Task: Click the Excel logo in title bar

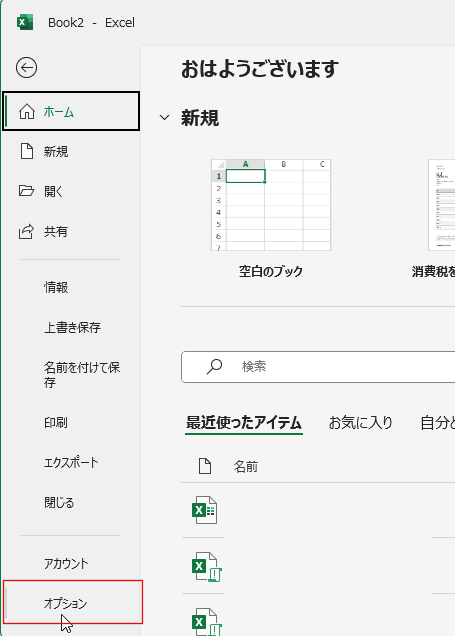Action: pos(25,22)
